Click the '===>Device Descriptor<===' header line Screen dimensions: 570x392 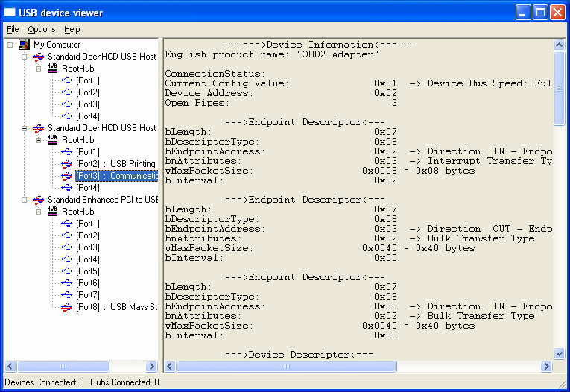(300, 355)
